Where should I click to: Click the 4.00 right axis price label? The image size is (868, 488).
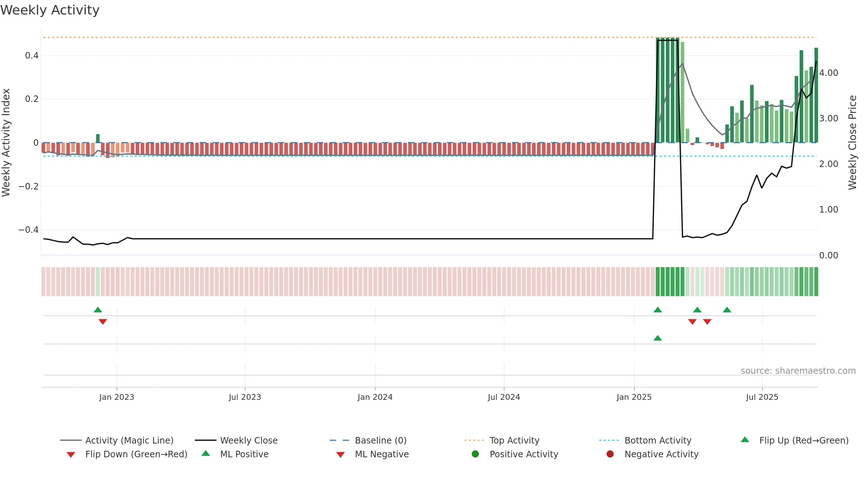click(829, 73)
